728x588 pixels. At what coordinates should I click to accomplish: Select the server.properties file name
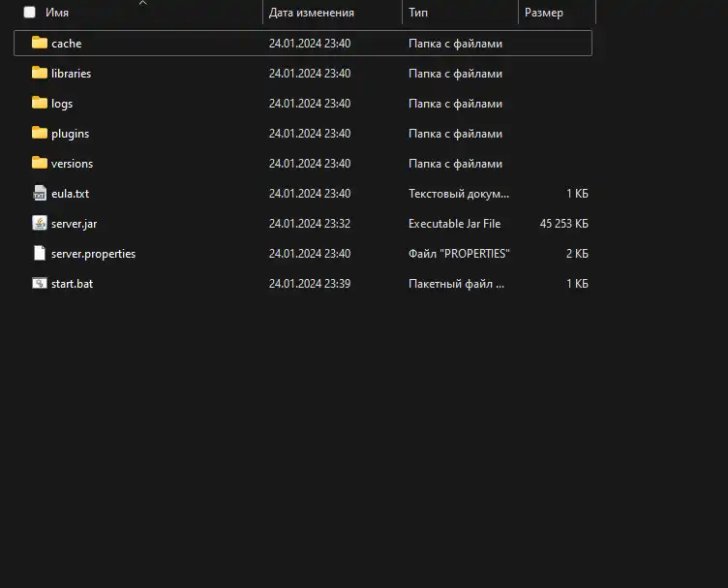pyautogui.click(x=93, y=254)
